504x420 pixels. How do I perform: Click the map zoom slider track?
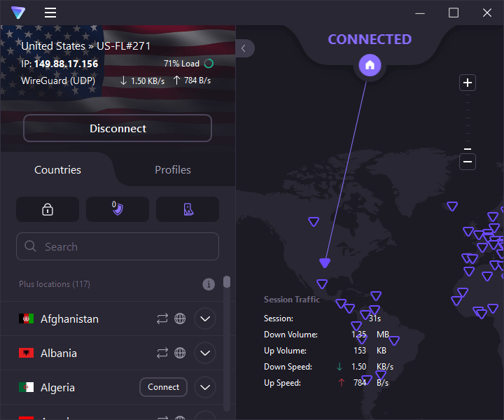[x=468, y=122]
